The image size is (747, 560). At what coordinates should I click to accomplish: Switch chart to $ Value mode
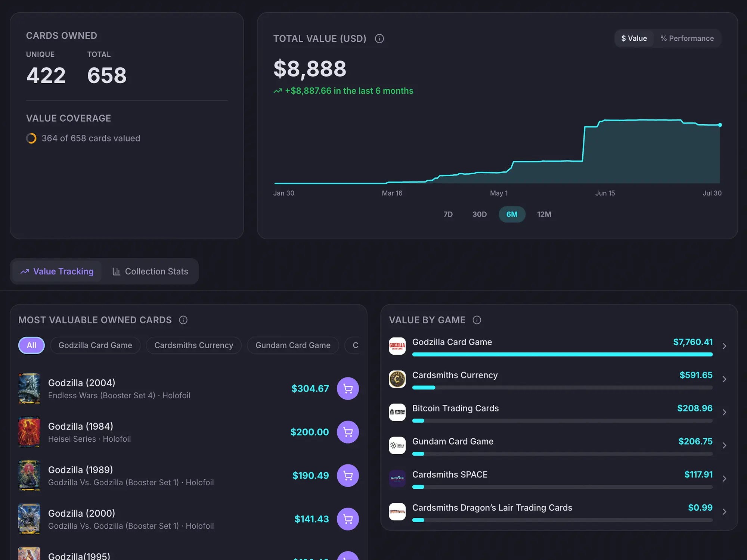(x=634, y=38)
